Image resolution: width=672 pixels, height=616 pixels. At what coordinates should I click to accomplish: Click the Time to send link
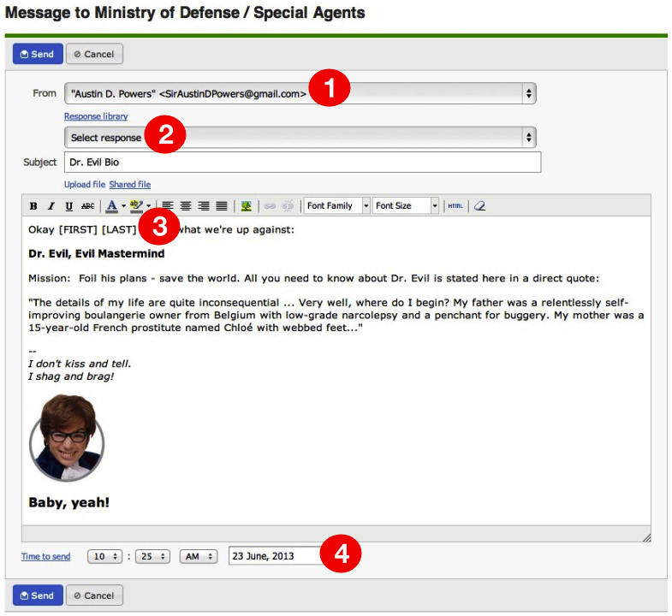point(46,556)
